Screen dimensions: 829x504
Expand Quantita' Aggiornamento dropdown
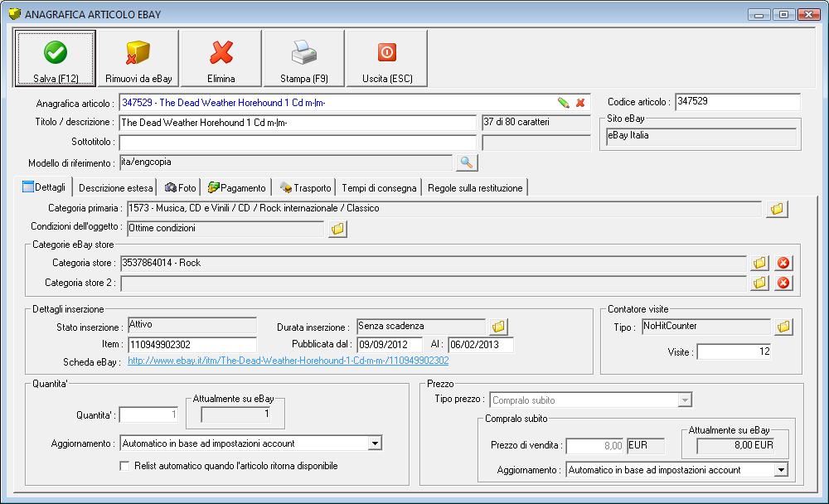coord(375,443)
